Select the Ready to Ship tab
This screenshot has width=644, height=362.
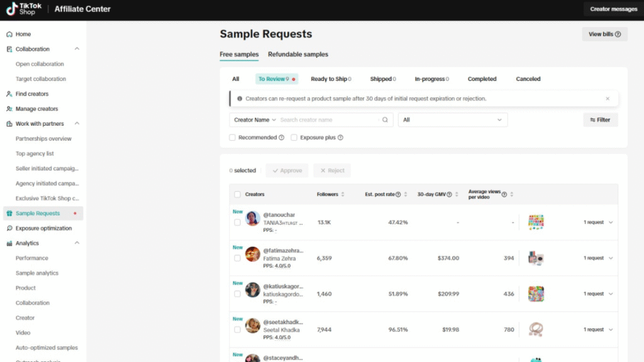[330, 79]
